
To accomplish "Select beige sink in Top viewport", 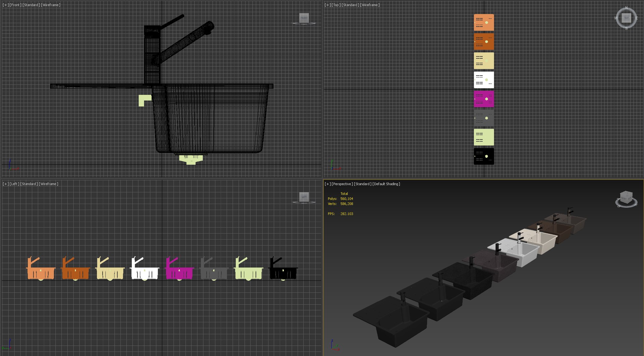I will 484,60.
